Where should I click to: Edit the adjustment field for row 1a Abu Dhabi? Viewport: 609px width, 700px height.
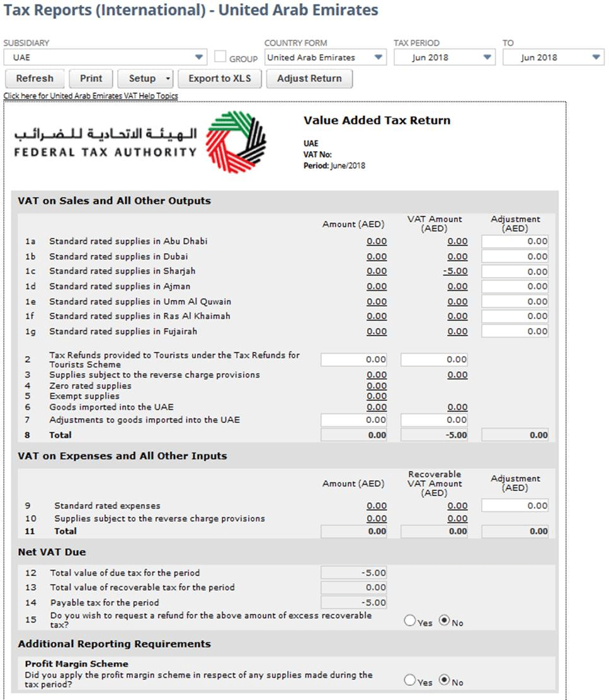(x=515, y=242)
